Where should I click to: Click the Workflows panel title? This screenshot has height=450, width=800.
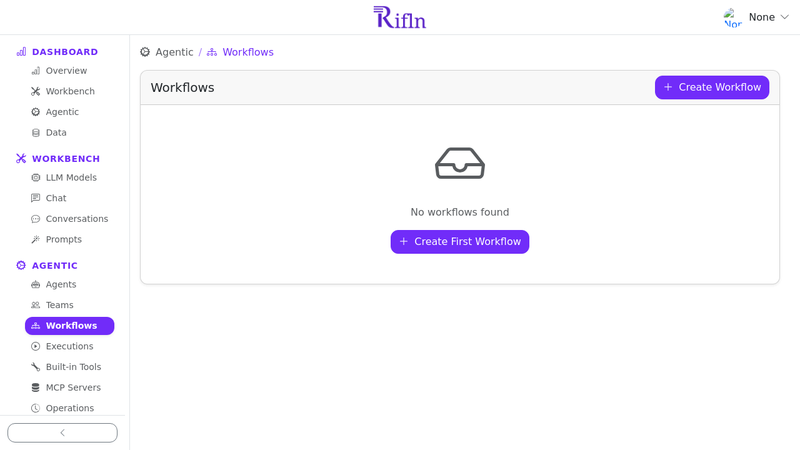tap(183, 88)
